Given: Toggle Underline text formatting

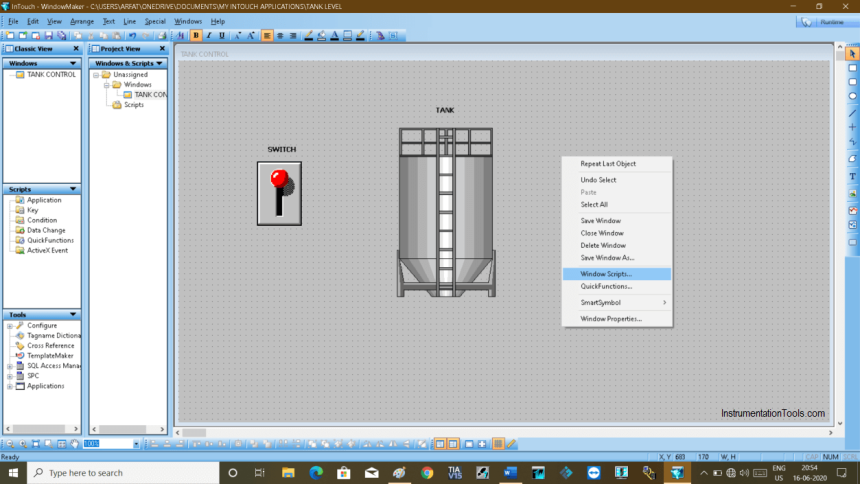Looking at the screenshot, I should pos(220,35).
